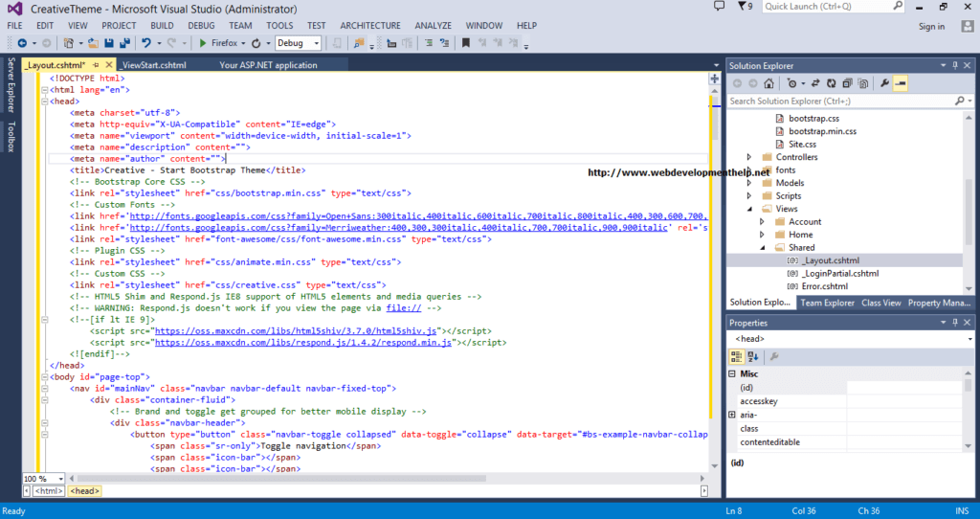The height and width of the screenshot is (519, 980).
Task: Click the New Project icon in toolbar
Action: 69,43
